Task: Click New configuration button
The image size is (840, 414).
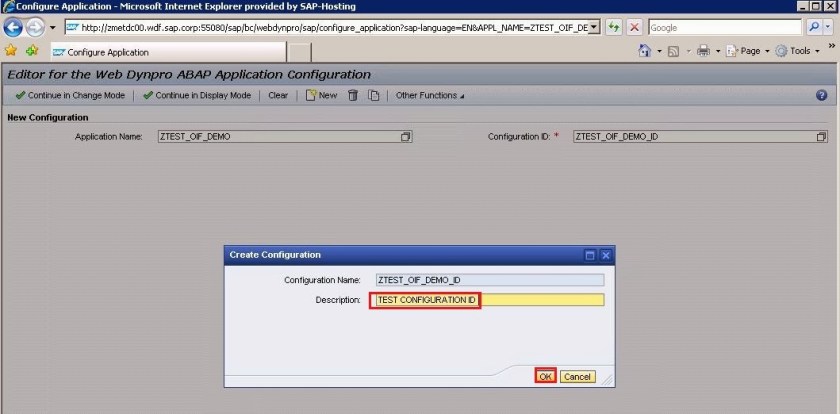Action: (321, 95)
